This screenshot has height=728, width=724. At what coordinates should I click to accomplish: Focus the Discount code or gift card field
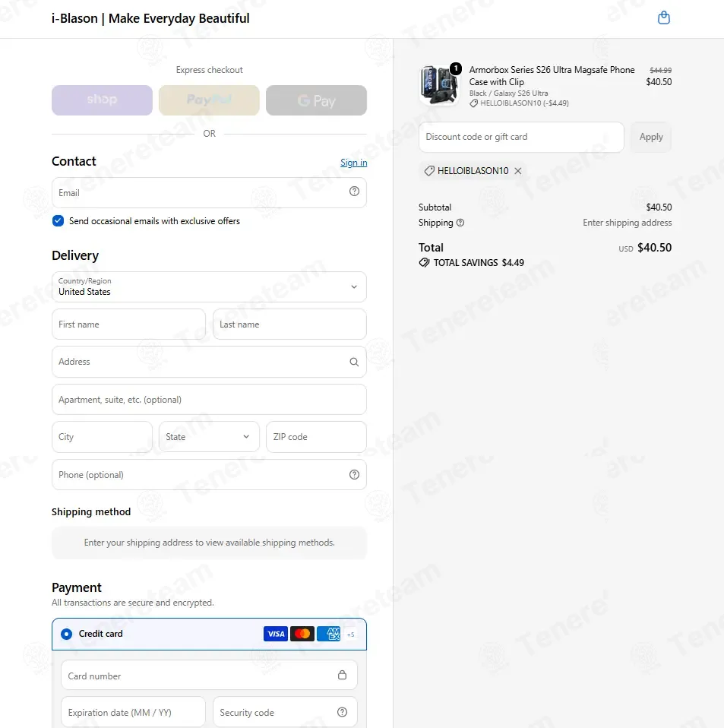click(x=521, y=137)
